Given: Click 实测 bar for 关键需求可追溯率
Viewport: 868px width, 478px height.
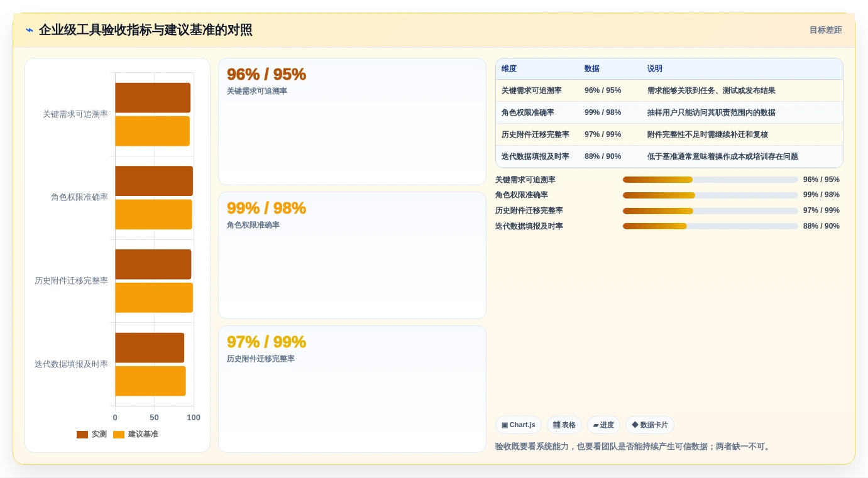Looking at the screenshot, I should pos(153,98).
